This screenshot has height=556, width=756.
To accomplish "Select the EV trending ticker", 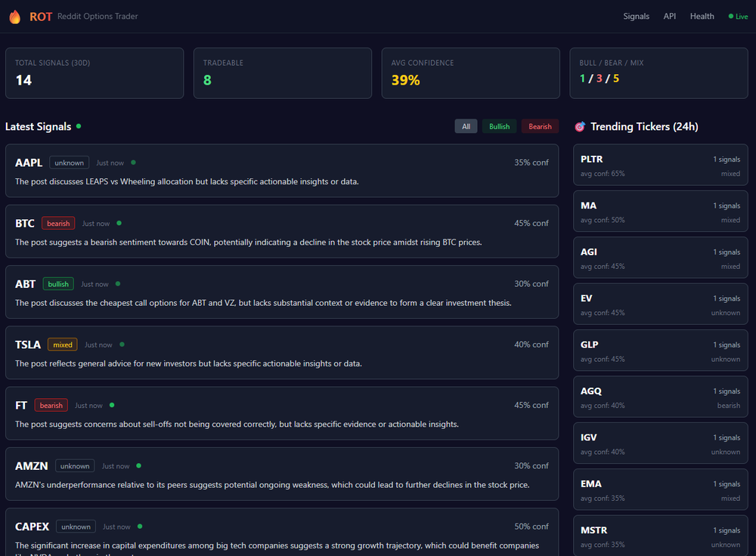I will click(x=661, y=304).
